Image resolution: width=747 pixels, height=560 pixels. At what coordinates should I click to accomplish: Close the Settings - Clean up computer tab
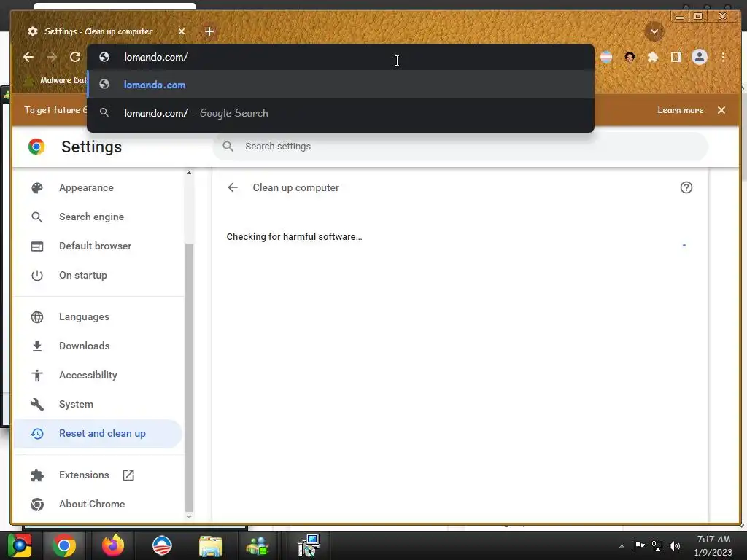click(x=182, y=31)
